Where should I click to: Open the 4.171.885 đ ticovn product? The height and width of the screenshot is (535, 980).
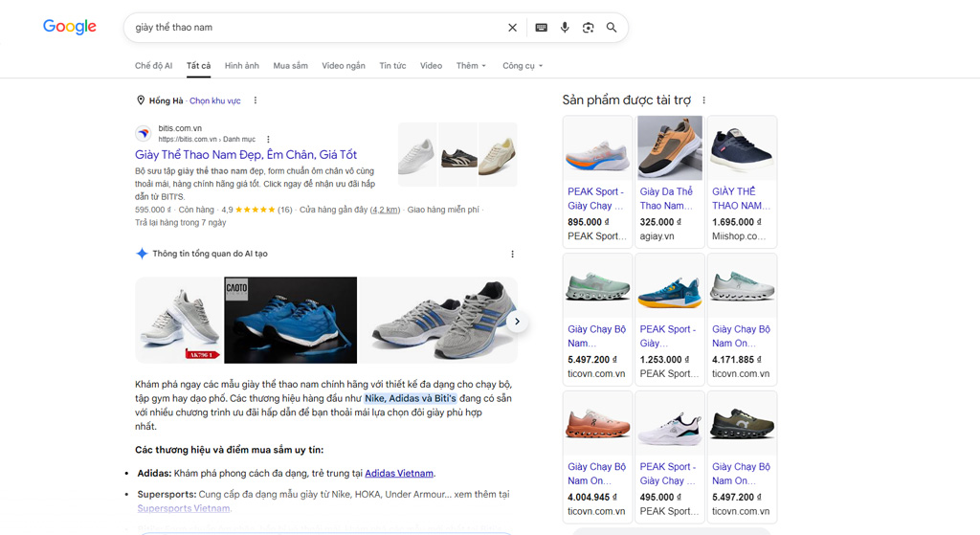742,320
